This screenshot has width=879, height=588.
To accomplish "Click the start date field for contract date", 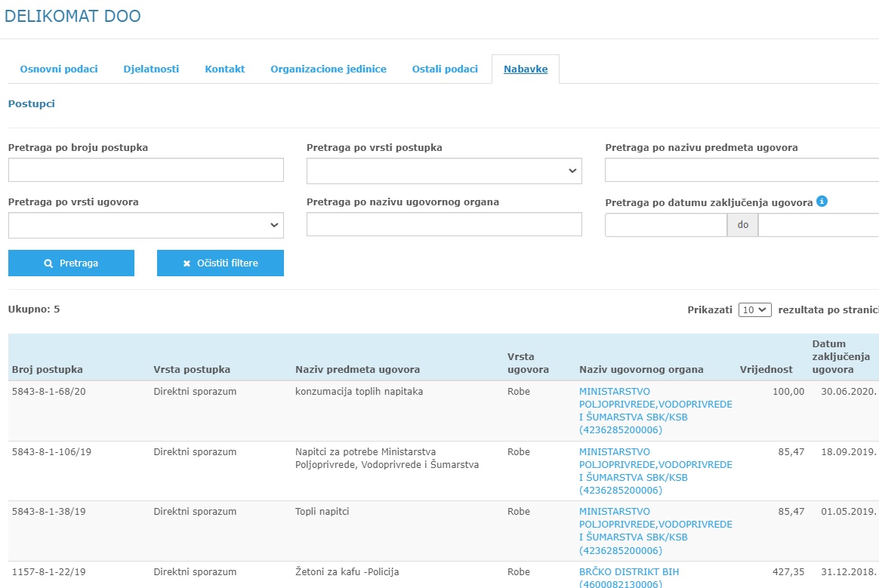I will [665, 226].
